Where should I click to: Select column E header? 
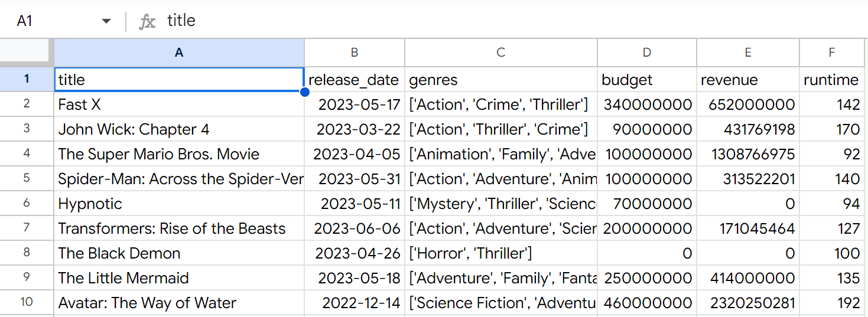(x=747, y=53)
